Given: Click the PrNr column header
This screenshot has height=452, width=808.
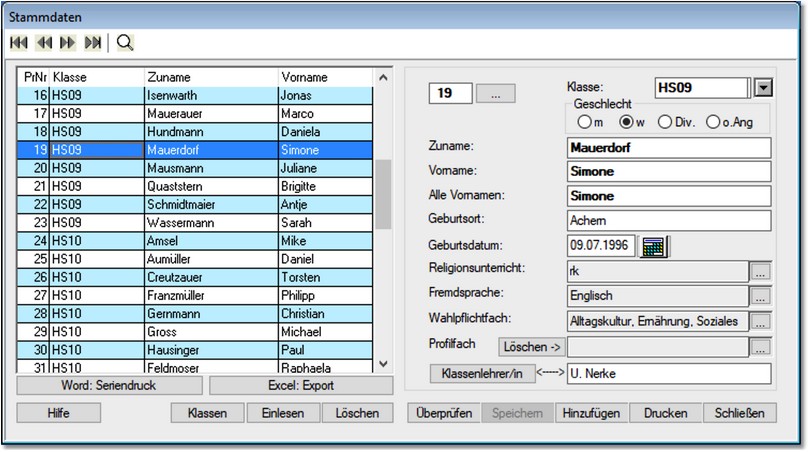Looking at the screenshot, I should click(x=33, y=77).
